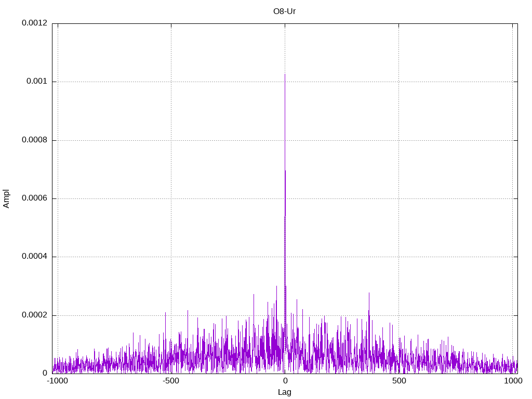Click the Y-axis tick 0.0008
The image size is (532, 399).
(35, 140)
